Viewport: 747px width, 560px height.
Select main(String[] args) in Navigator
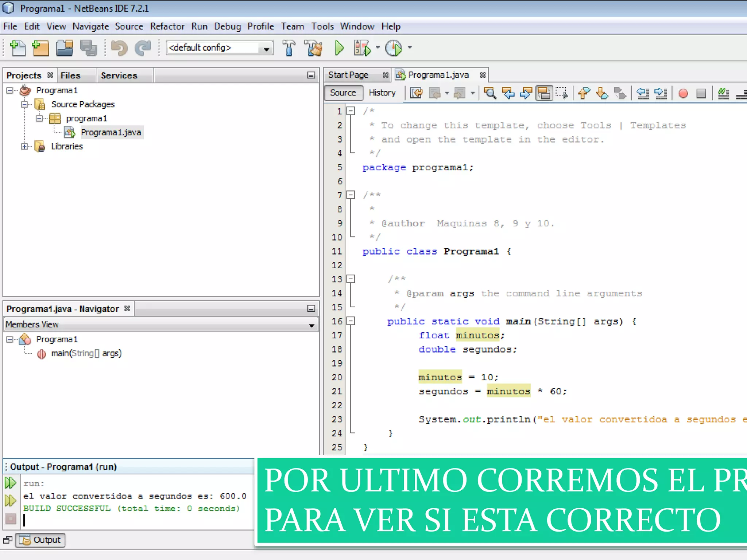tap(86, 354)
